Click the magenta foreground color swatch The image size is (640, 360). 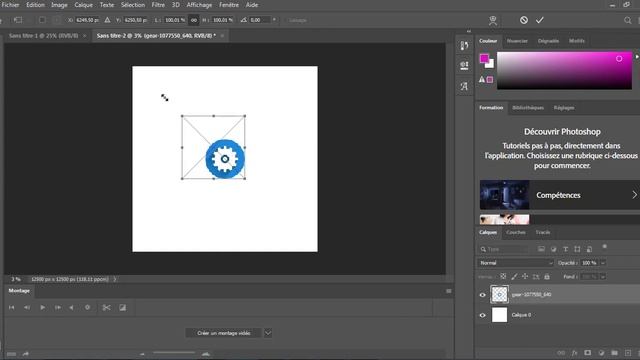(484, 58)
